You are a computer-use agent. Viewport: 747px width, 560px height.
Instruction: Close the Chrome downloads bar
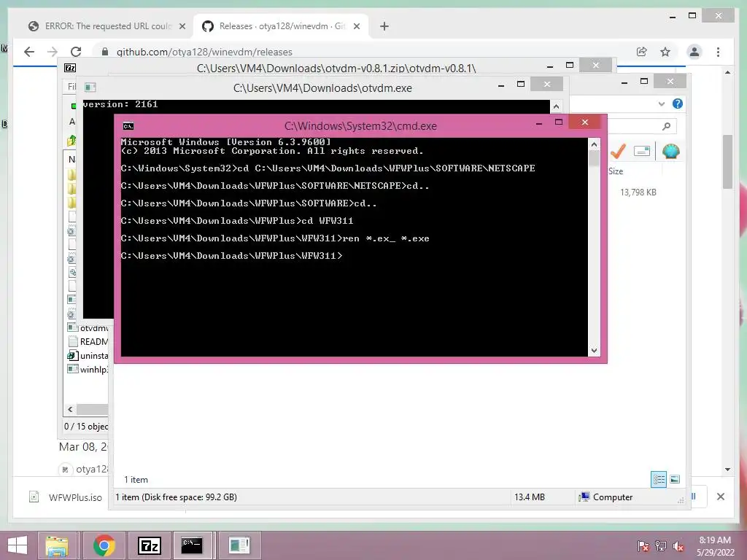point(720,497)
